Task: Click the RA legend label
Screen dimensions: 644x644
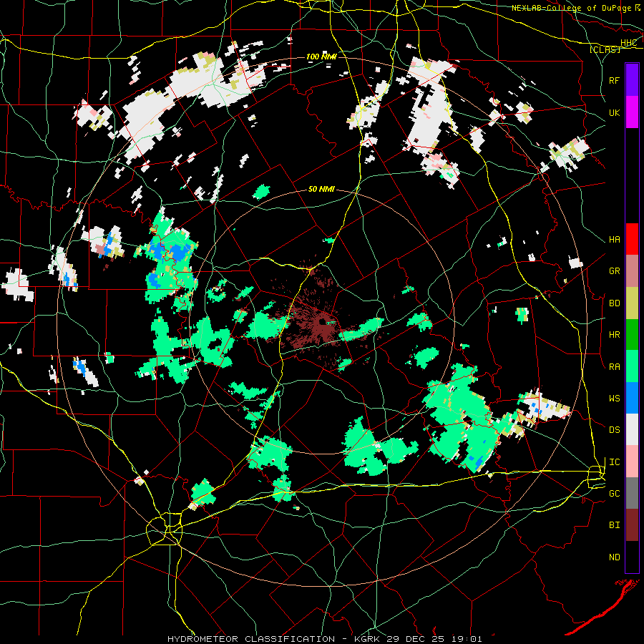Action: (614, 367)
